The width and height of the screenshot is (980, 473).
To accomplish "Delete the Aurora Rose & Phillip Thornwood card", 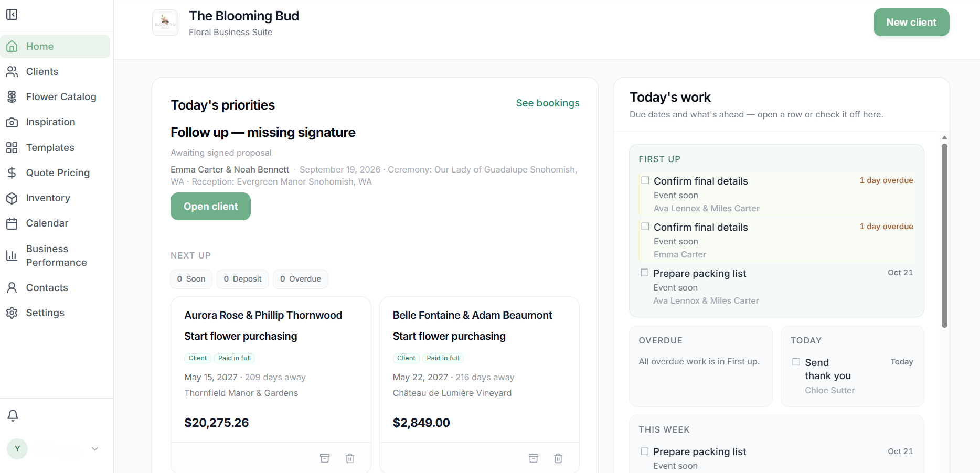I will pyautogui.click(x=350, y=458).
